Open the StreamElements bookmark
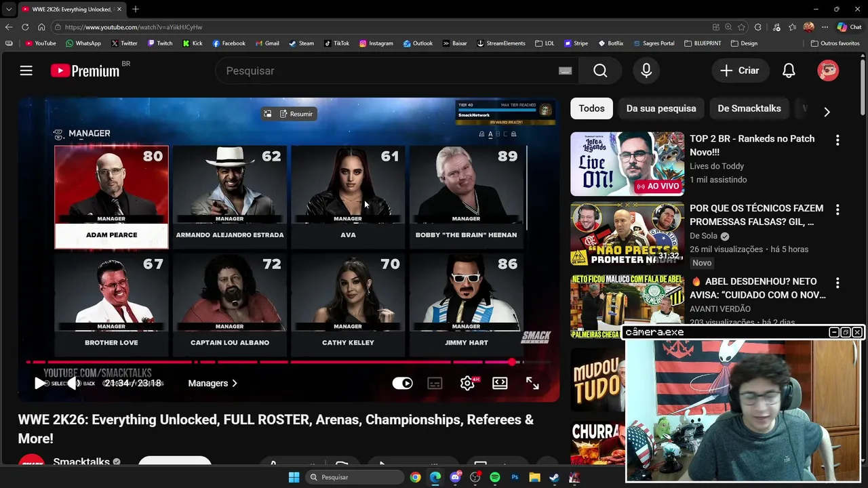 pos(500,43)
